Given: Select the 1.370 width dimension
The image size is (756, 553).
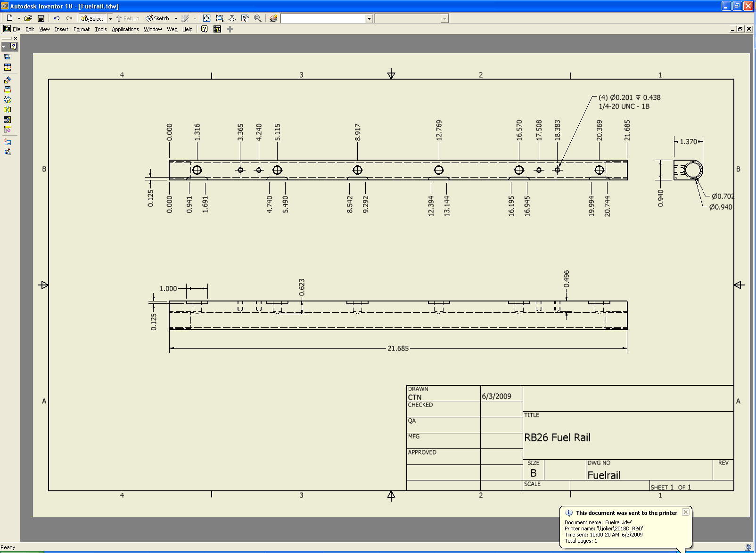Looking at the screenshot, I should click(689, 142).
